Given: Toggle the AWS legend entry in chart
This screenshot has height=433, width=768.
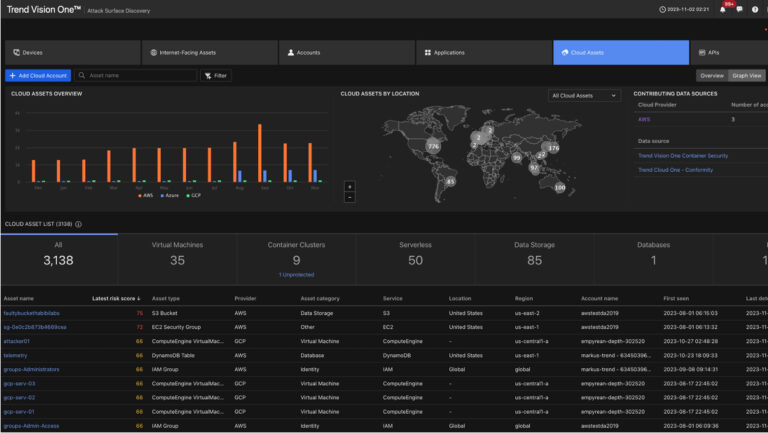Looking at the screenshot, I should point(145,195).
